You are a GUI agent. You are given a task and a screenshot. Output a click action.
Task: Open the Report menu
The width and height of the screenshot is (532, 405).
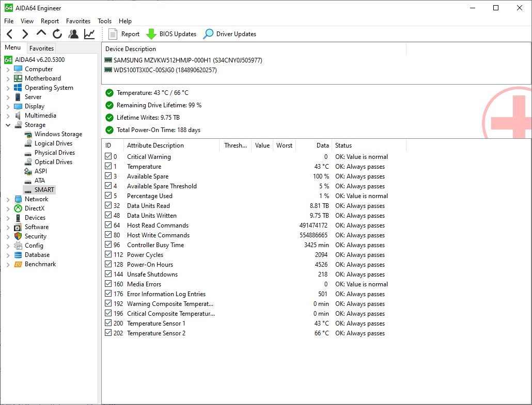click(50, 21)
